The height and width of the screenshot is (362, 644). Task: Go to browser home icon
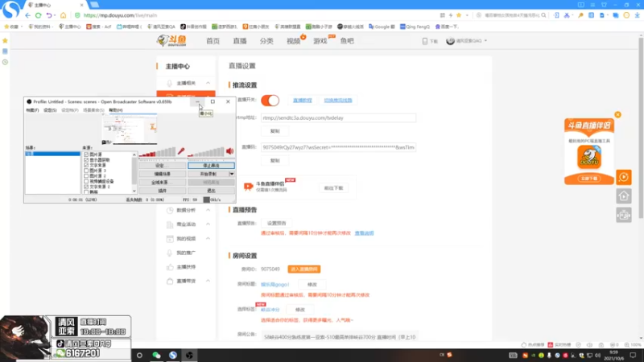tap(64, 15)
